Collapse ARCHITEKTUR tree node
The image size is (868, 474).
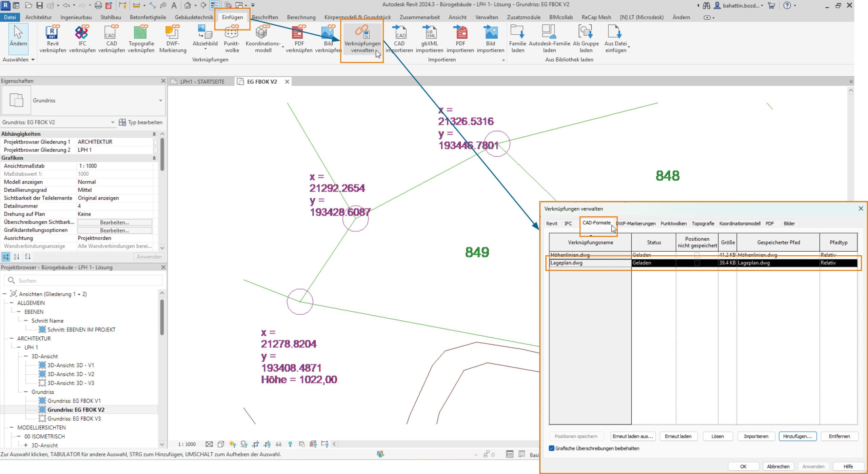(12, 338)
